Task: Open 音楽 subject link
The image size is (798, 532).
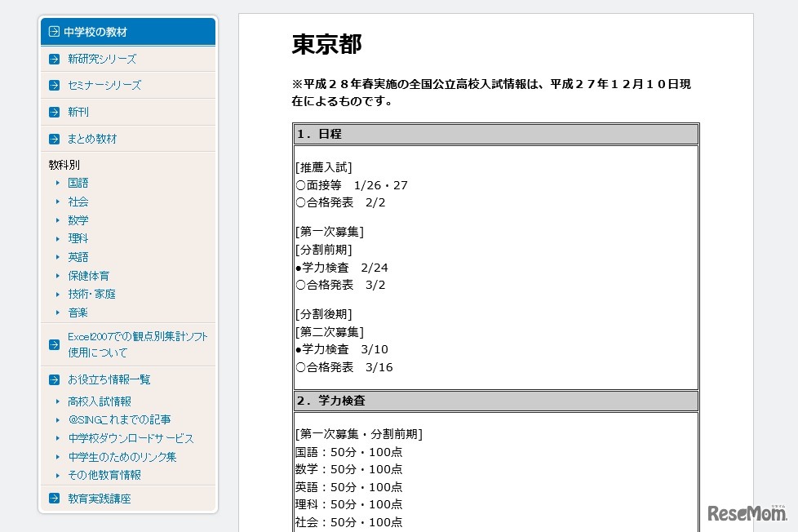Action: 78,313
